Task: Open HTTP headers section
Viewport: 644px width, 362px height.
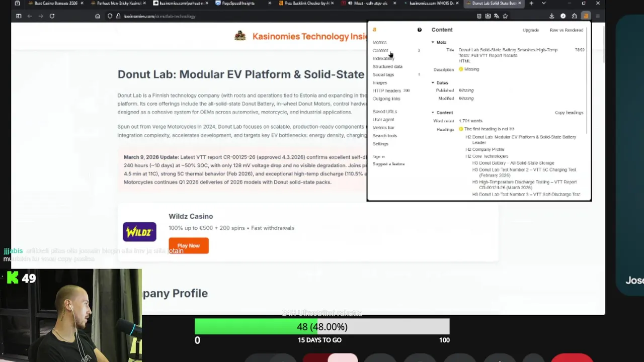Action: [x=387, y=90]
